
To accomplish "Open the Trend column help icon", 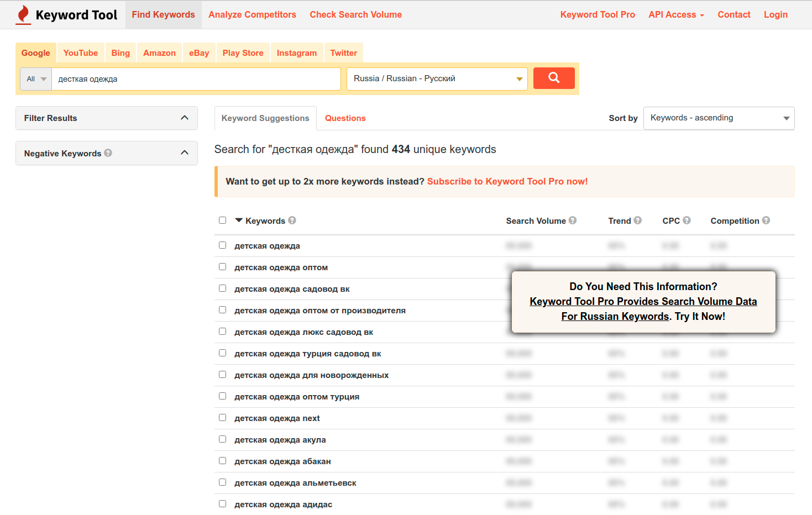I will tap(638, 220).
